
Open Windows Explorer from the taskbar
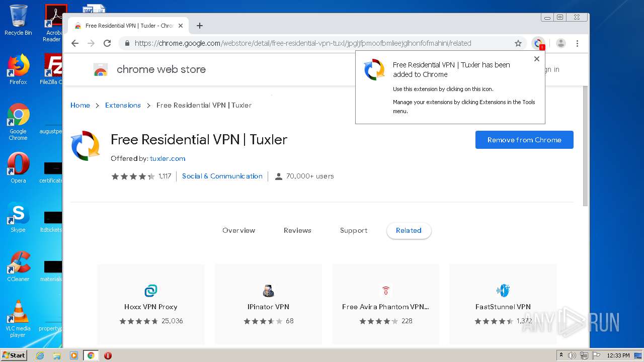pyautogui.click(x=57, y=355)
